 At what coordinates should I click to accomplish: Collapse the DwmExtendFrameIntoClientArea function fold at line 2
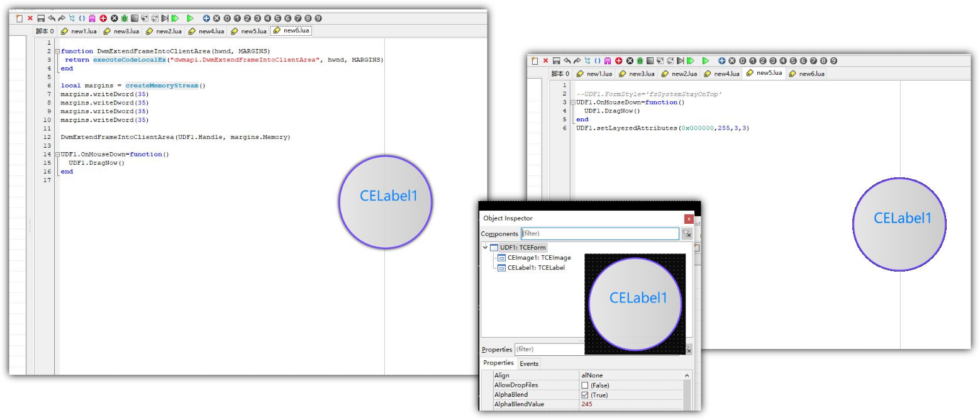click(x=57, y=52)
